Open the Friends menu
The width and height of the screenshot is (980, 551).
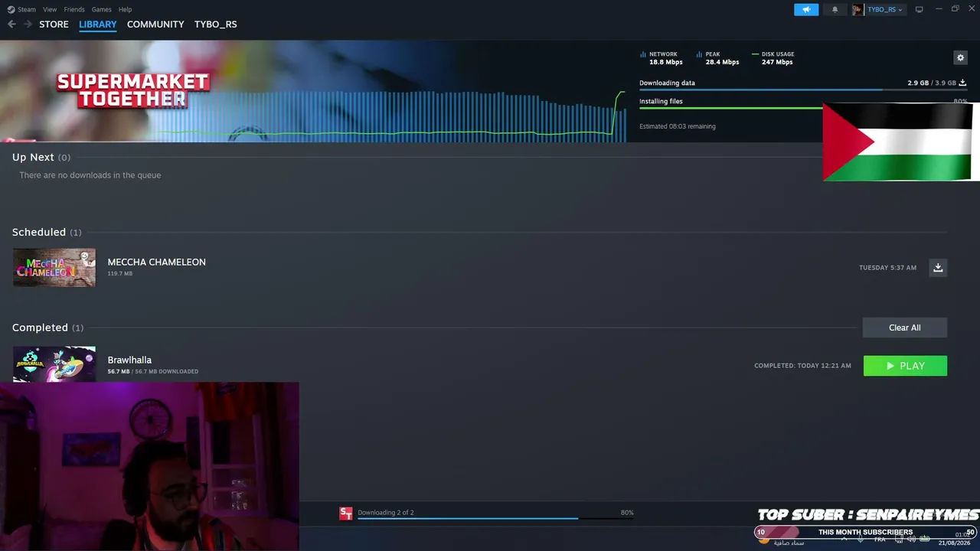pos(74,9)
